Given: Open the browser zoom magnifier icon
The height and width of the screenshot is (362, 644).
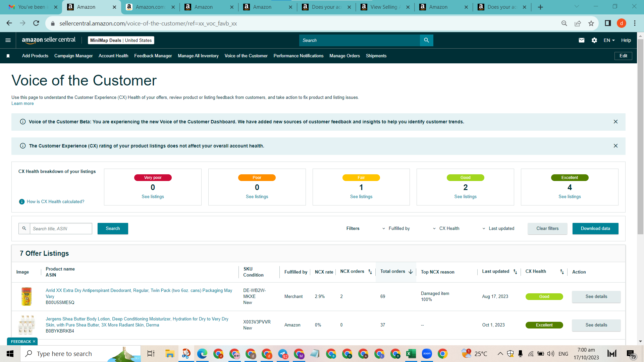Looking at the screenshot, I should (564, 23).
